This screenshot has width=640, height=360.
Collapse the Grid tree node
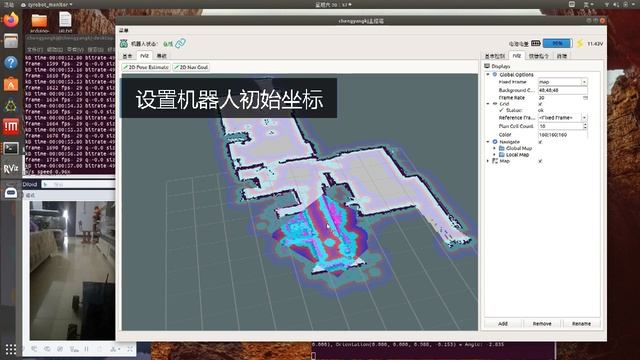coord(488,104)
